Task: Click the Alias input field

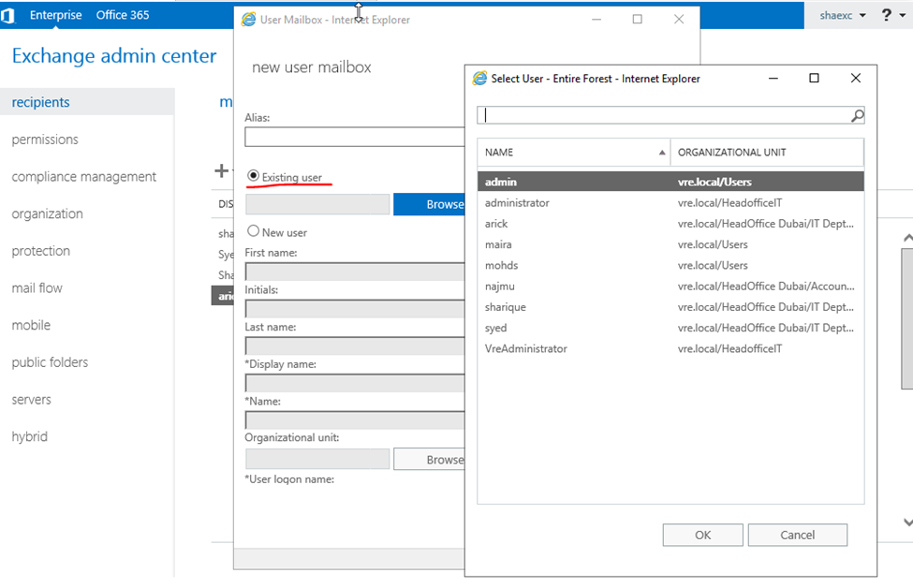Action: tap(354, 137)
